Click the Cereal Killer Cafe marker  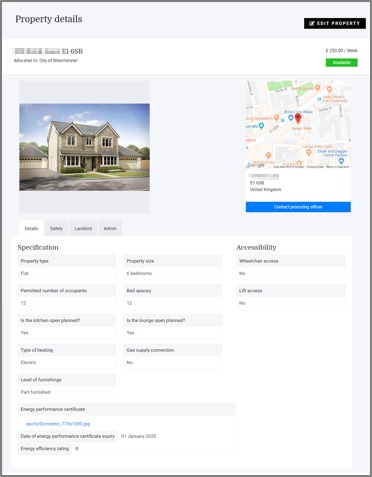click(309, 152)
